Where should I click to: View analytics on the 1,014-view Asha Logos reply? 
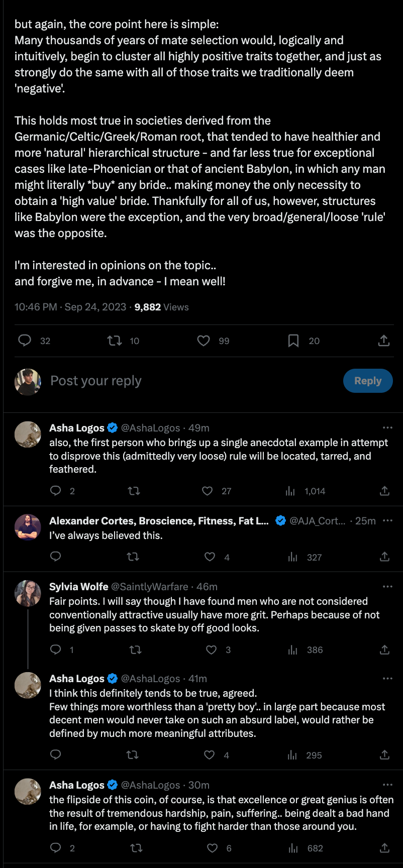pyautogui.click(x=290, y=491)
